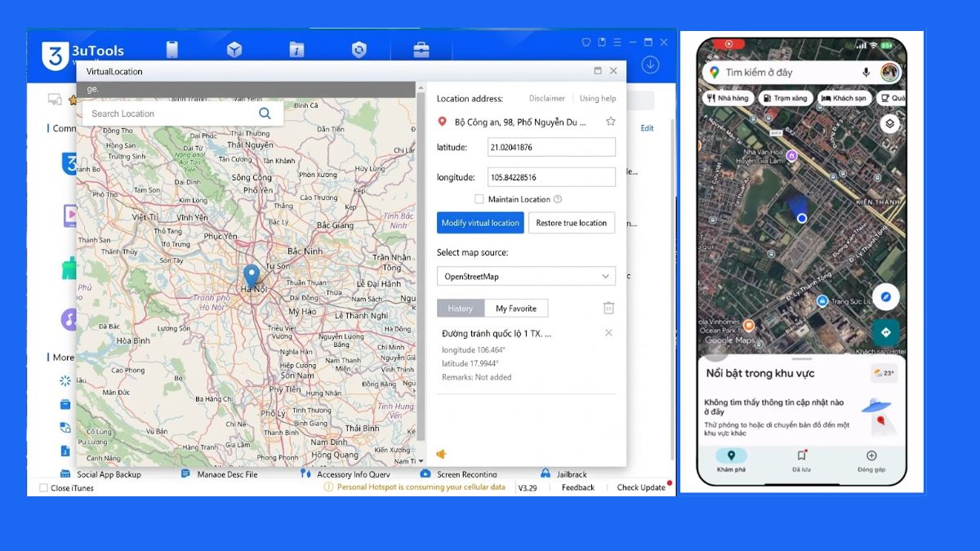Click the Edit link in 3uTools
The image size is (980, 551).
(647, 128)
